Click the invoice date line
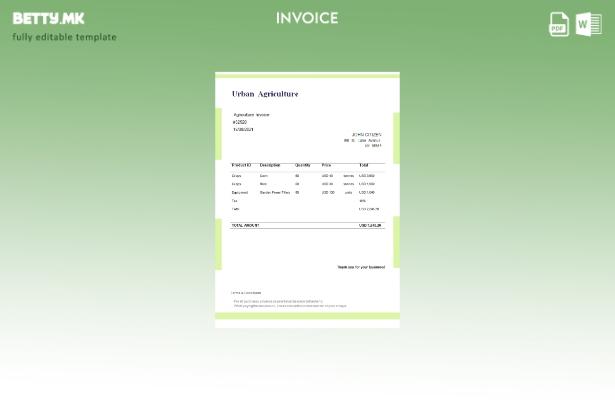 (243, 129)
